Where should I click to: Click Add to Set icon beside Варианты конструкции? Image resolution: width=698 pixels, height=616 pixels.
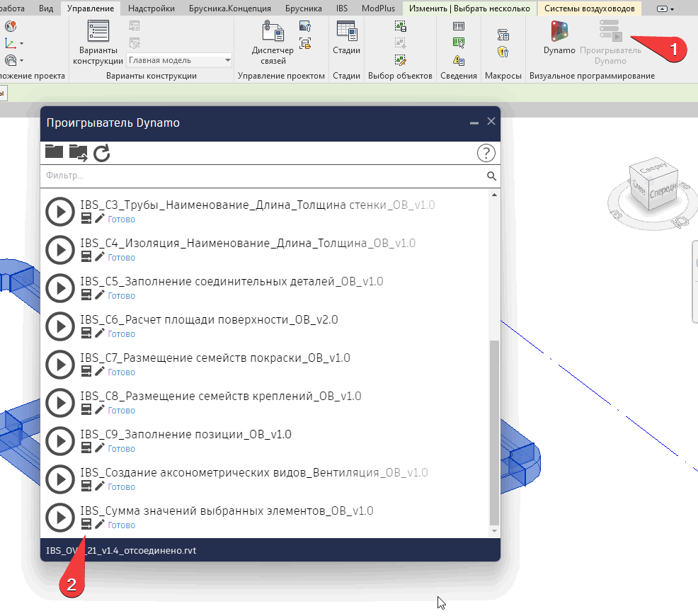coord(135,26)
